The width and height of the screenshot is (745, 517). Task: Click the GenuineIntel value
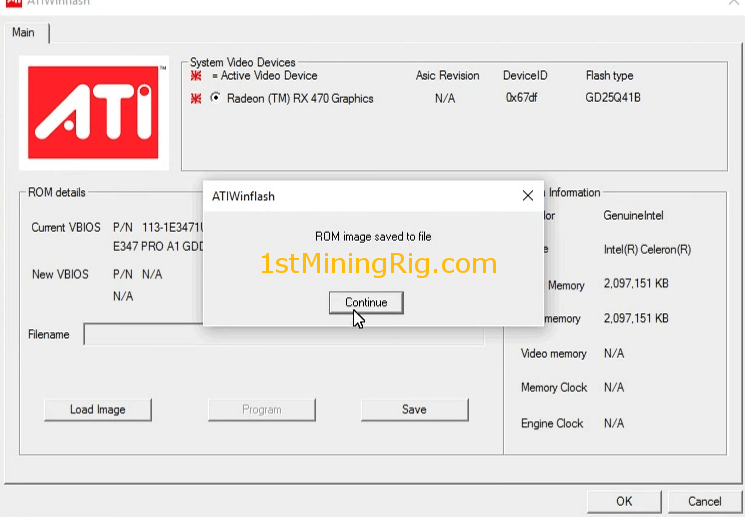pyautogui.click(x=633, y=216)
